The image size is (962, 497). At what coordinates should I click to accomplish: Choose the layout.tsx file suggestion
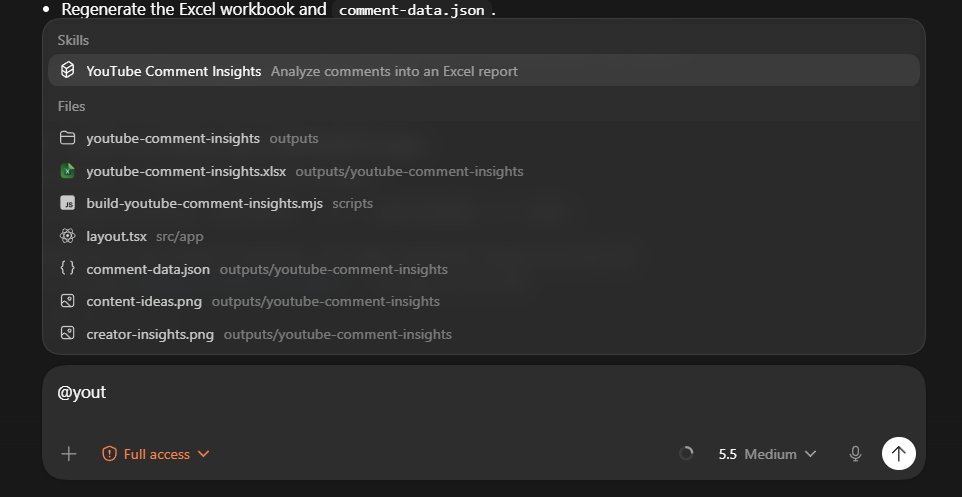coord(483,236)
